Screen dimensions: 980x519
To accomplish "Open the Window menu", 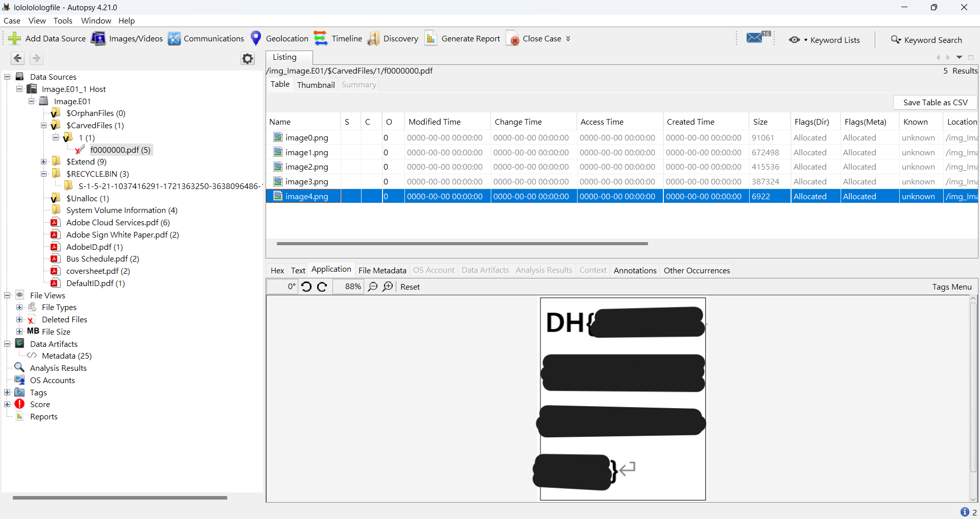I will tap(96, 21).
